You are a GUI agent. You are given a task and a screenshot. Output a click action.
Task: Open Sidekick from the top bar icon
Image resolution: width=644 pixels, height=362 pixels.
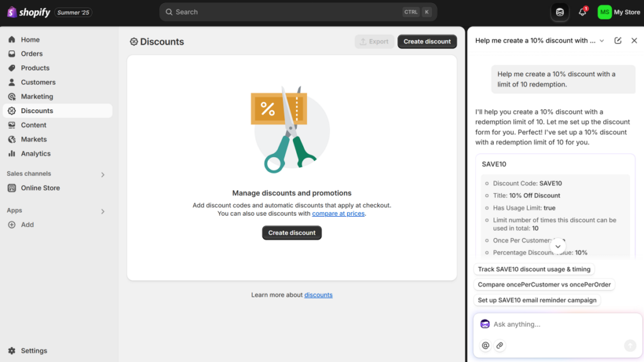click(560, 11)
